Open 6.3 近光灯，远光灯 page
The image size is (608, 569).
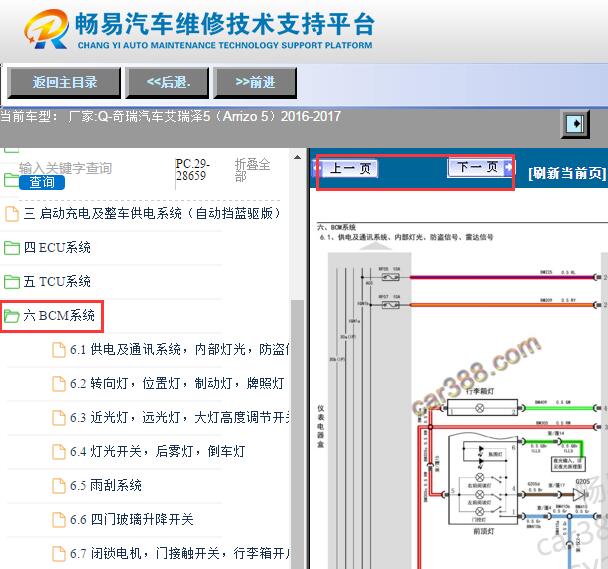coord(180,418)
